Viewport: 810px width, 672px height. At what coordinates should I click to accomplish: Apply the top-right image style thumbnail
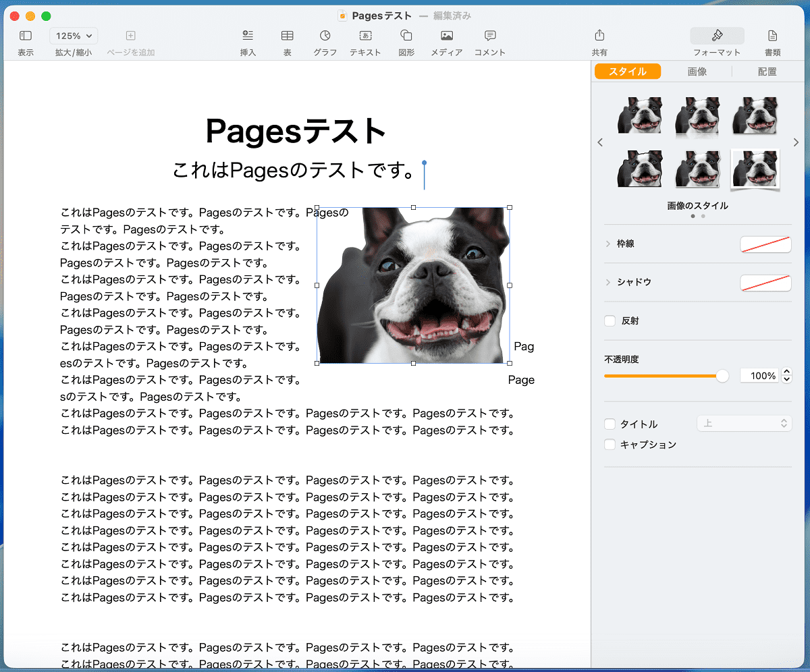(755, 115)
